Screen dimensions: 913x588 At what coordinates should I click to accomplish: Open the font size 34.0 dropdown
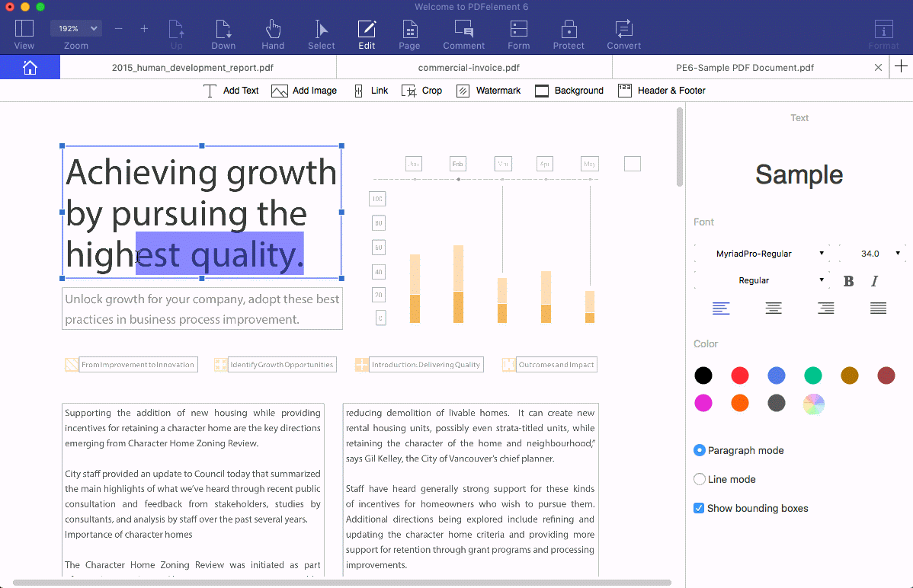(x=876, y=254)
